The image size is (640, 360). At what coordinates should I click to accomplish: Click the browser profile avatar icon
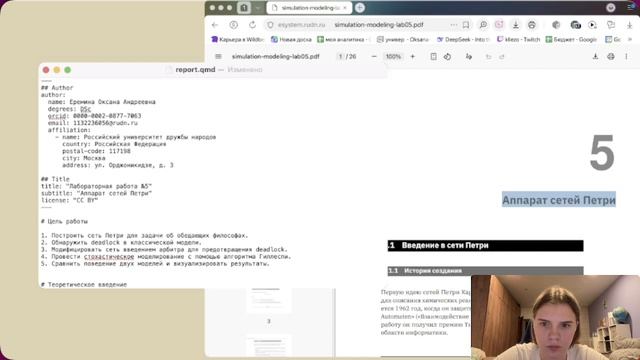click(x=611, y=8)
